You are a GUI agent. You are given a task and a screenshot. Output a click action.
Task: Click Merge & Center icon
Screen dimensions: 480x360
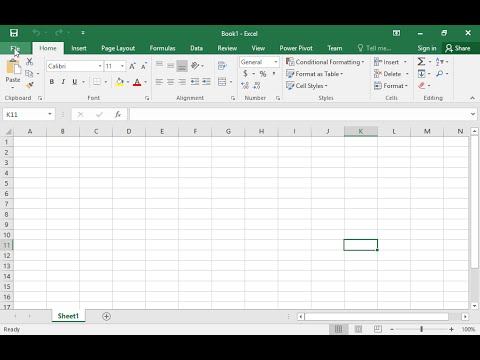click(x=222, y=82)
